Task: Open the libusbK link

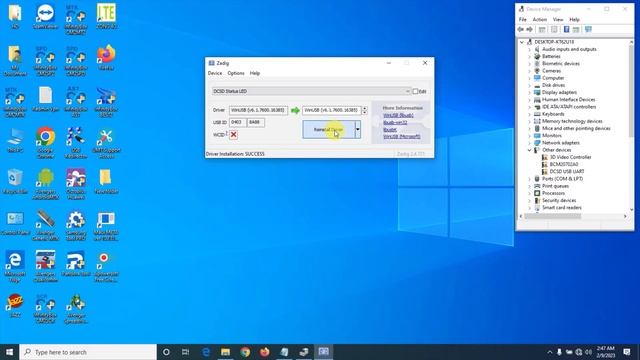Action: coord(390,129)
